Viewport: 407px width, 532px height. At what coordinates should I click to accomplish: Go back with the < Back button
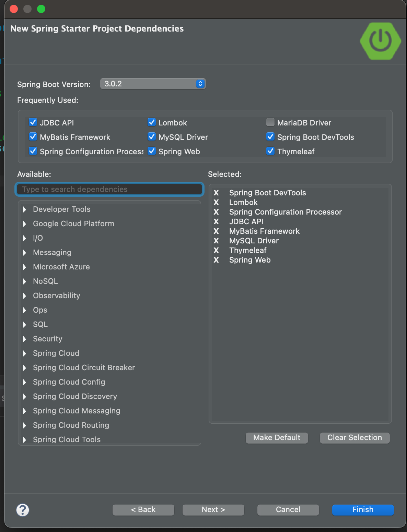(x=143, y=510)
